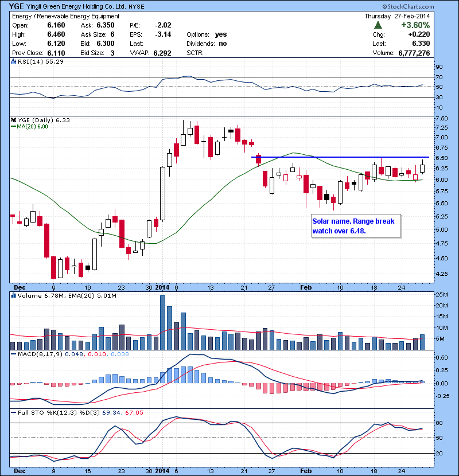Click the stochastic %D value 67.05

(x=134, y=412)
